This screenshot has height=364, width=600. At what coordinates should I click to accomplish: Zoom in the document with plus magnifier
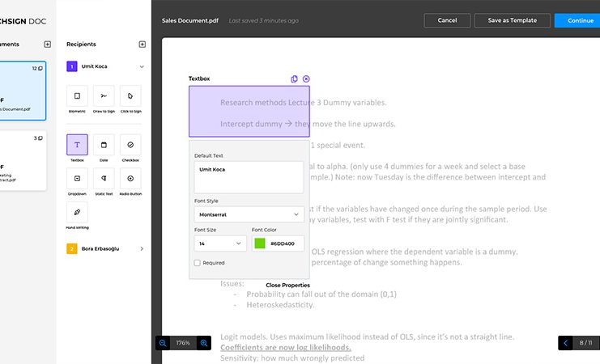coord(204,343)
